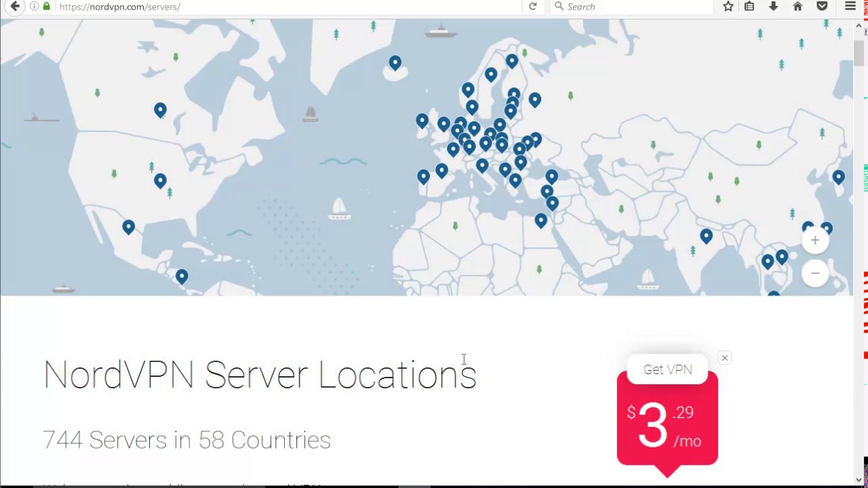868x488 pixels.
Task: Select the India server pin on map
Action: coord(707,236)
